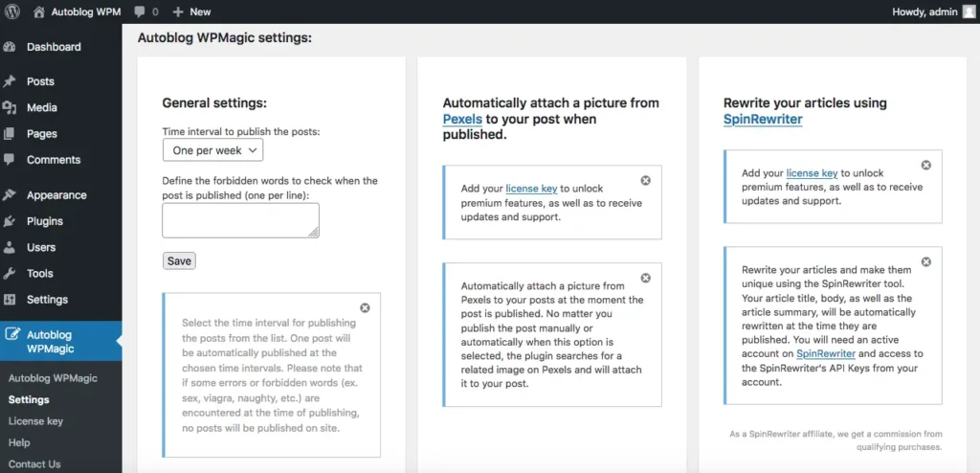Click the Comments speech bubble sidebar icon
This screenshot has height=473, width=980.
[x=10, y=160]
